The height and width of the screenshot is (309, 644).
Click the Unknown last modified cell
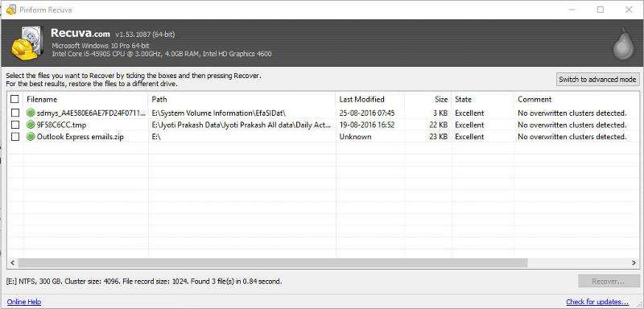point(355,137)
